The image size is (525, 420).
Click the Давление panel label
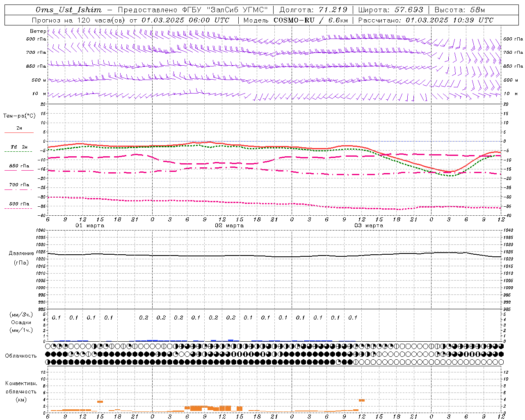21,253
